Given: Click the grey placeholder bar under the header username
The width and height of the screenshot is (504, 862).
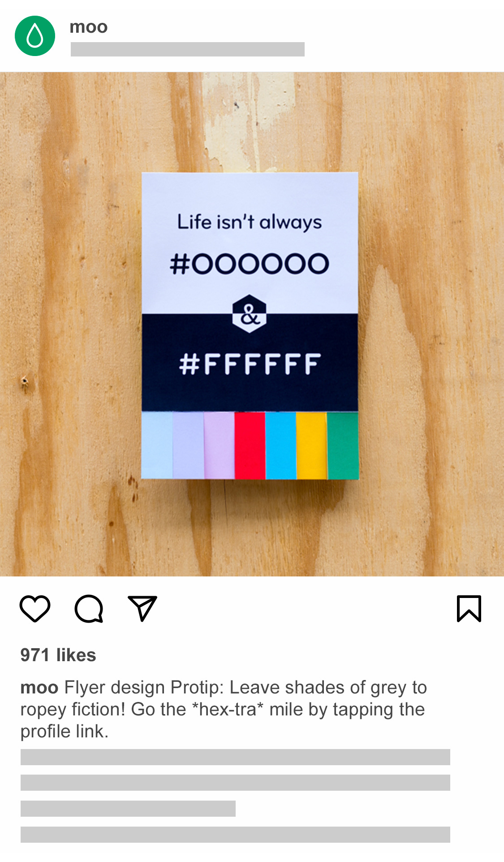Looking at the screenshot, I should 187,49.
